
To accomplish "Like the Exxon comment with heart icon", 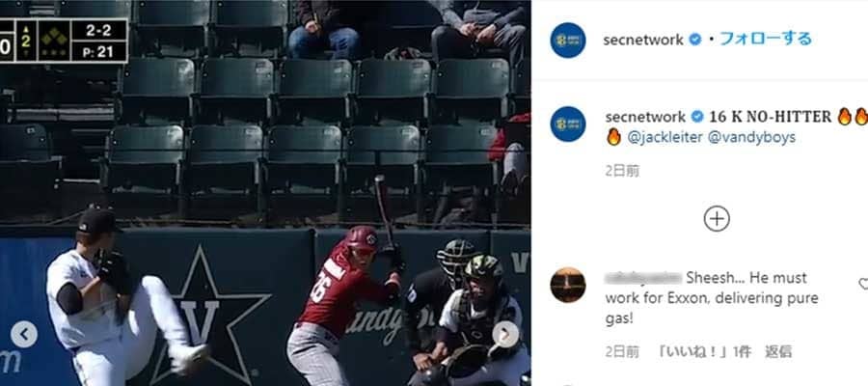I will click(863, 284).
